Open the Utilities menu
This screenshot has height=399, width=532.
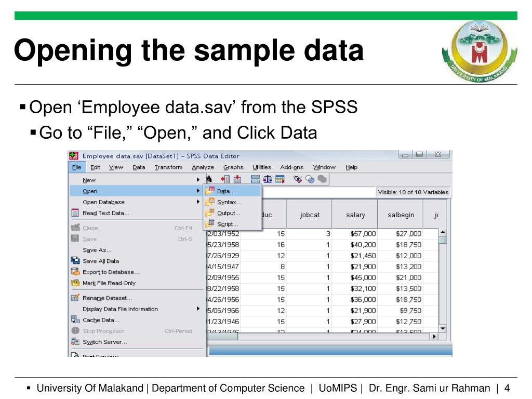tap(262, 167)
